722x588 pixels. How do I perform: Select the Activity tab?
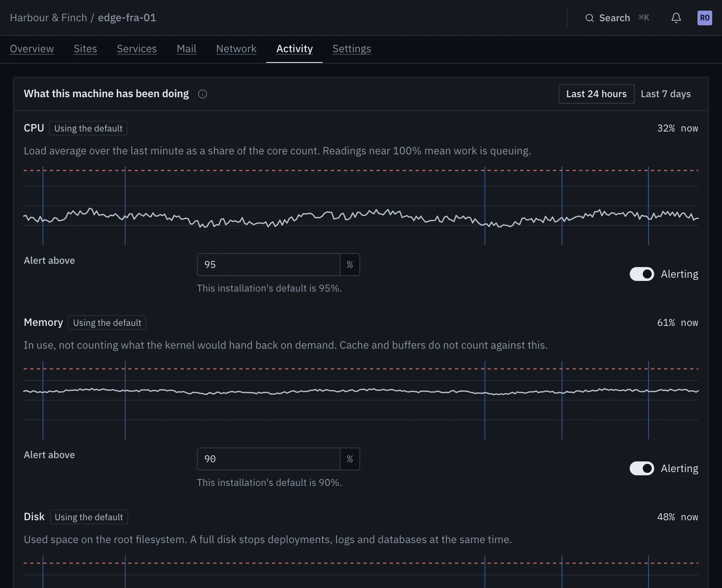[x=294, y=49]
